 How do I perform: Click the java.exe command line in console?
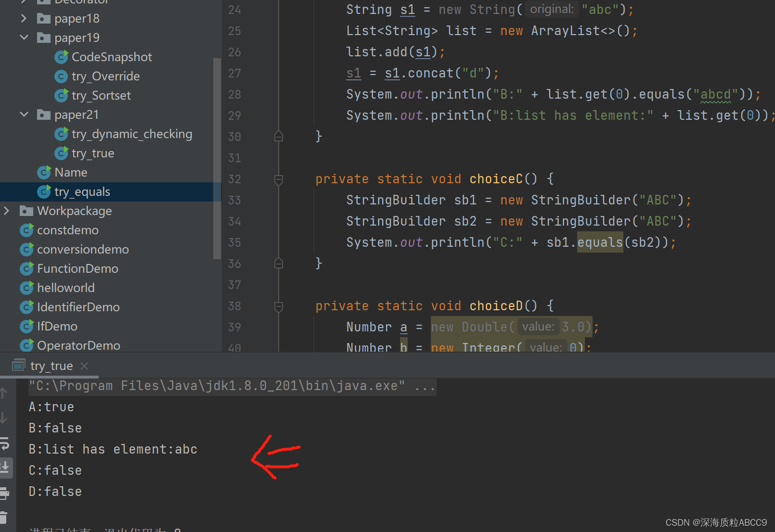[232, 386]
